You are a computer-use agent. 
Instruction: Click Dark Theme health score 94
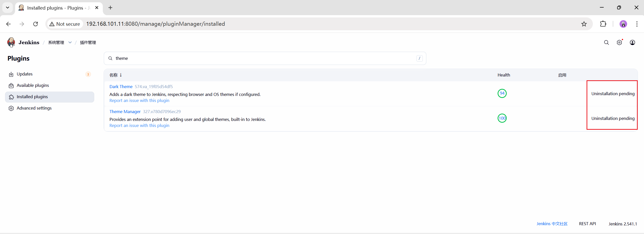tap(502, 93)
